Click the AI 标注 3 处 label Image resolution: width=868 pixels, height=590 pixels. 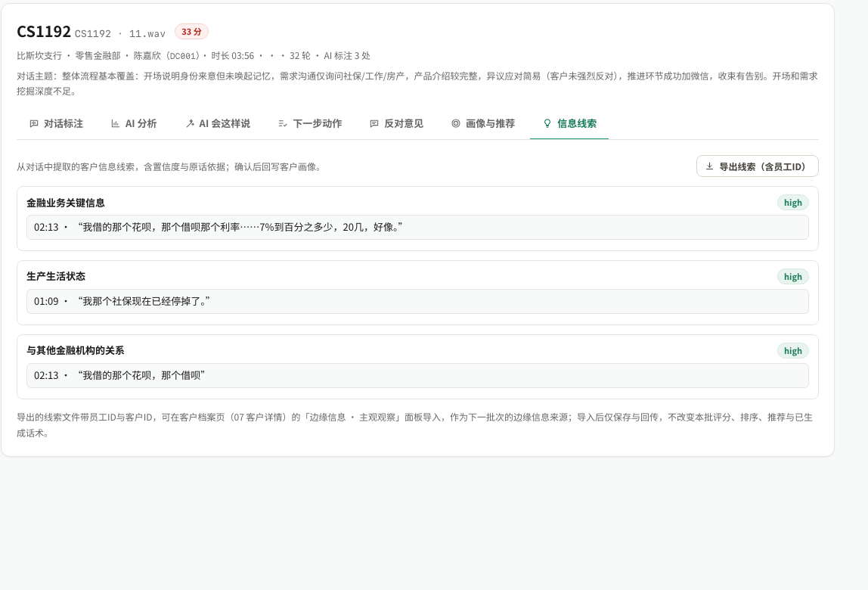tap(347, 56)
